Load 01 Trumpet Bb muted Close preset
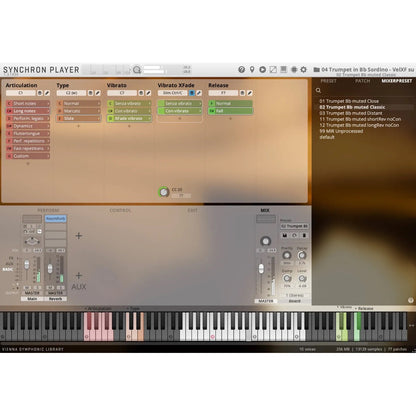This screenshot has width=416, height=416. point(349,101)
